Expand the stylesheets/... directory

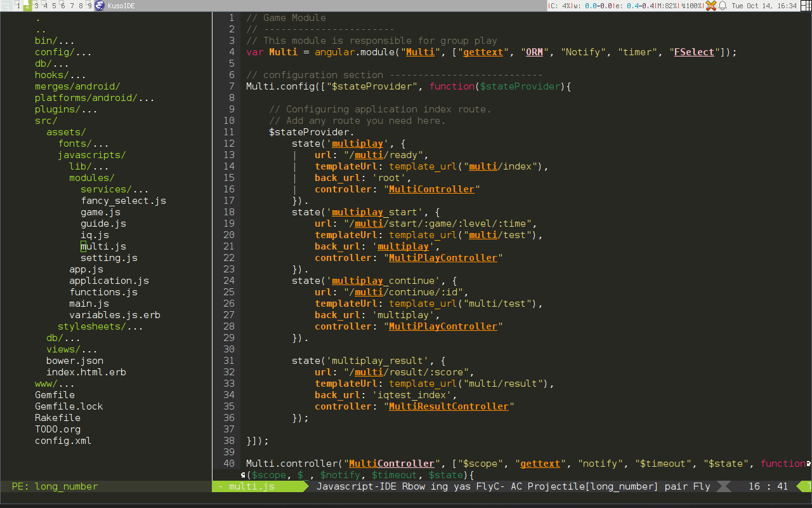100,326
